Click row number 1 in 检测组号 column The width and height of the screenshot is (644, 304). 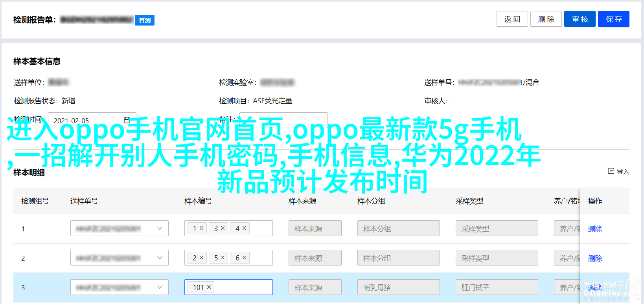point(23,229)
